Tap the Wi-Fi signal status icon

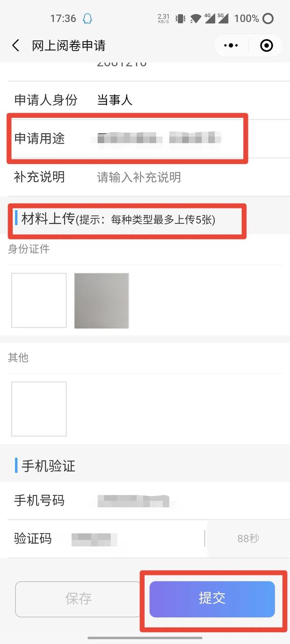click(195, 19)
